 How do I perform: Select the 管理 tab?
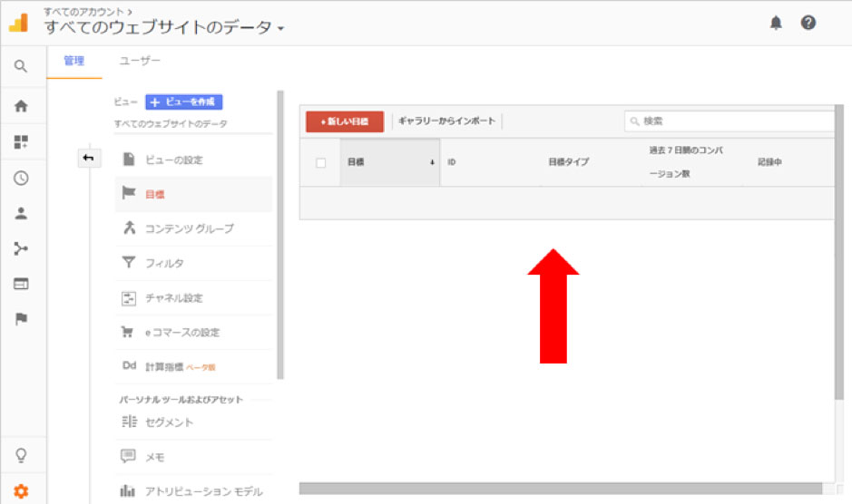pos(73,61)
